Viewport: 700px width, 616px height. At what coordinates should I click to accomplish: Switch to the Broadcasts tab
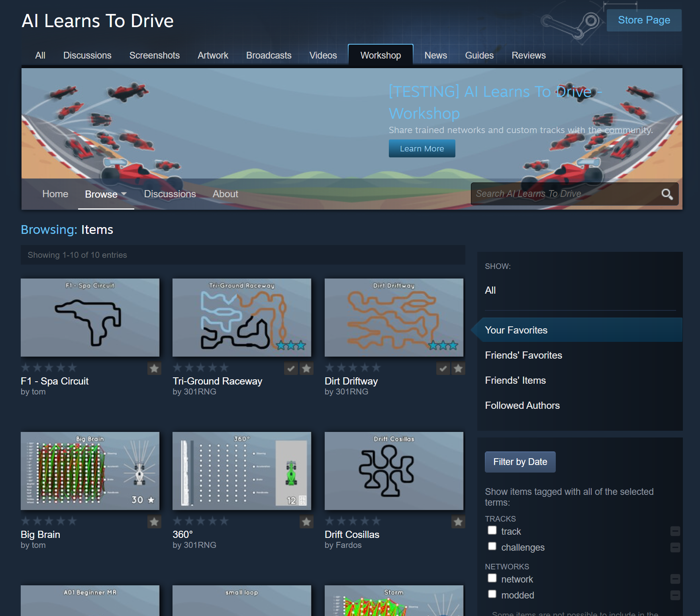(x=269, y=55)
